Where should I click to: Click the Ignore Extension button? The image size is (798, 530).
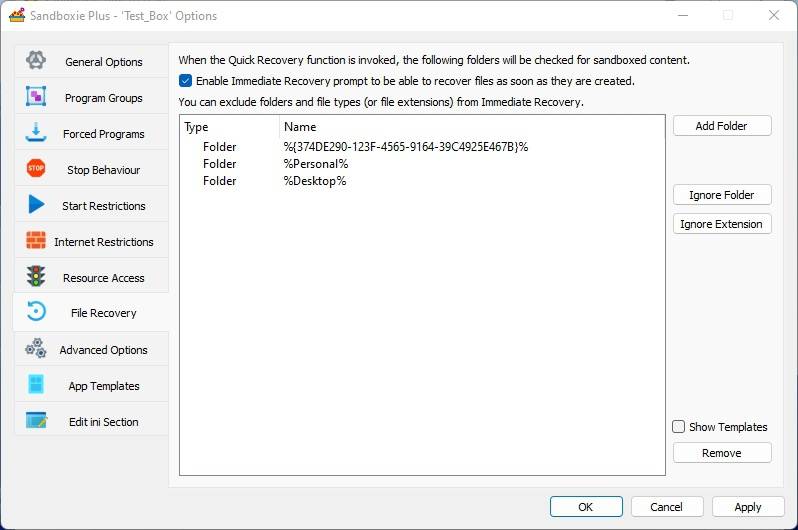click(722, 224)
